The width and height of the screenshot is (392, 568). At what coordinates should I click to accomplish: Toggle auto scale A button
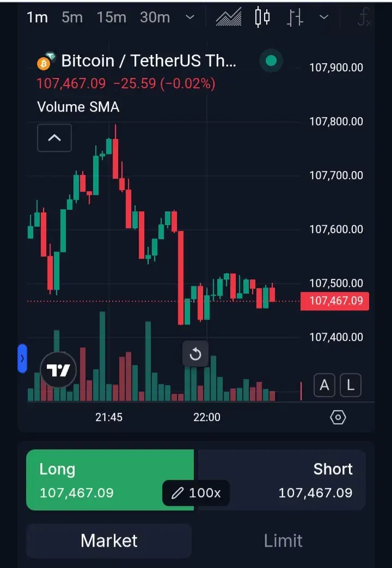pyautogui.click(x=324, y=386)
